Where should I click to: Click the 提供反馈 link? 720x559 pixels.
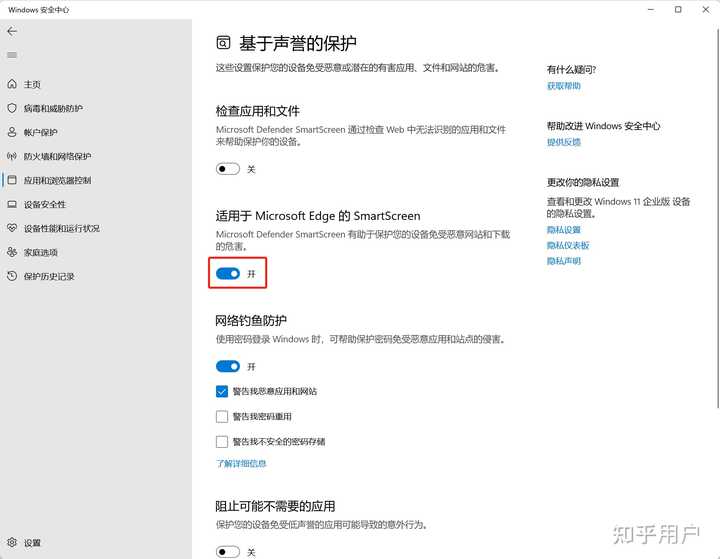tap(563, 142)
